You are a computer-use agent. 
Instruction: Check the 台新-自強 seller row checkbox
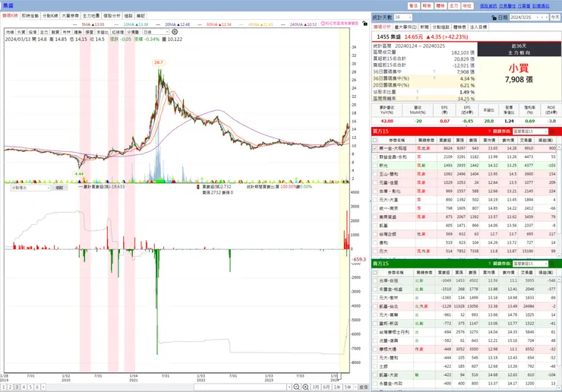375,280
